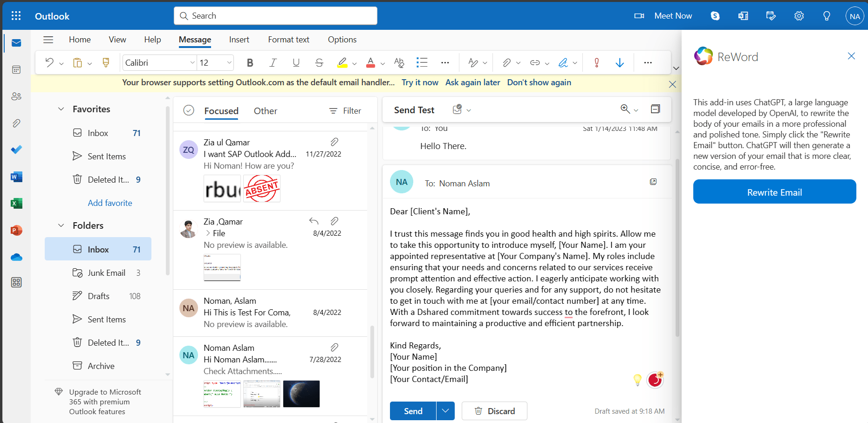
Task: Close the ReWord panel
Action: click(851, 56)
